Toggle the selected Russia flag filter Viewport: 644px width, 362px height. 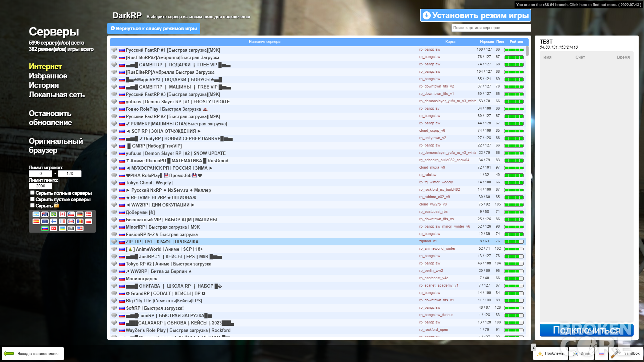[x=45, y=228]
